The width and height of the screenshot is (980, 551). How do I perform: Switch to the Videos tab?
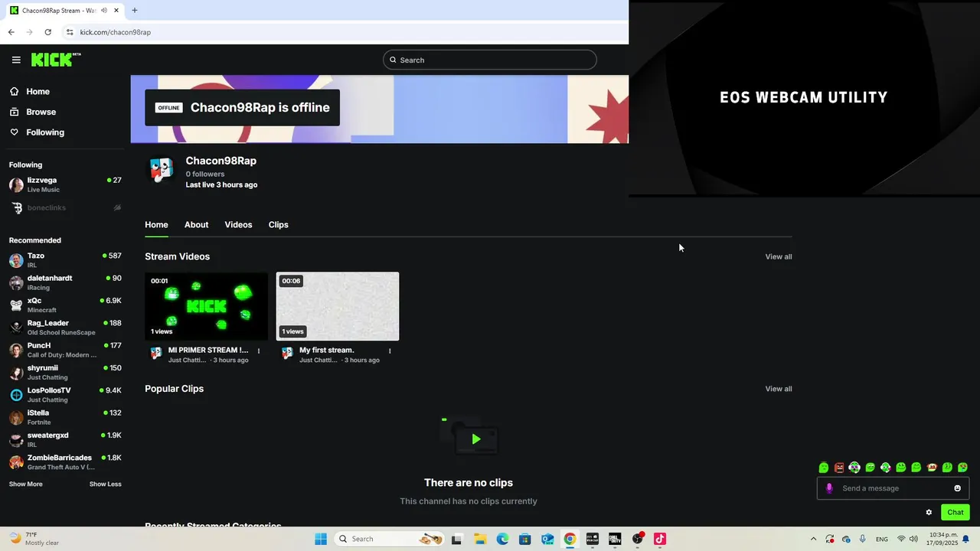(238, 225)
